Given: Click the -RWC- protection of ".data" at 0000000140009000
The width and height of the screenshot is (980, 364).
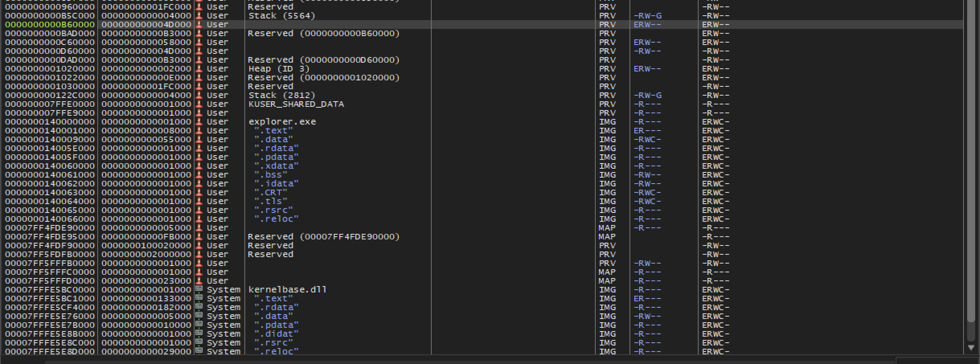Looking at the screenshot, I should (647, 139).
